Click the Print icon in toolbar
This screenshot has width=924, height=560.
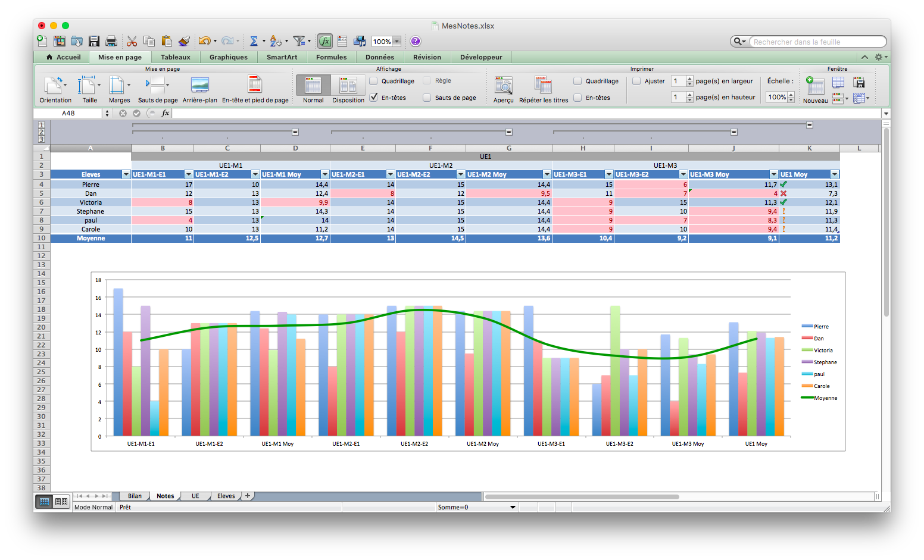point(111,41)
